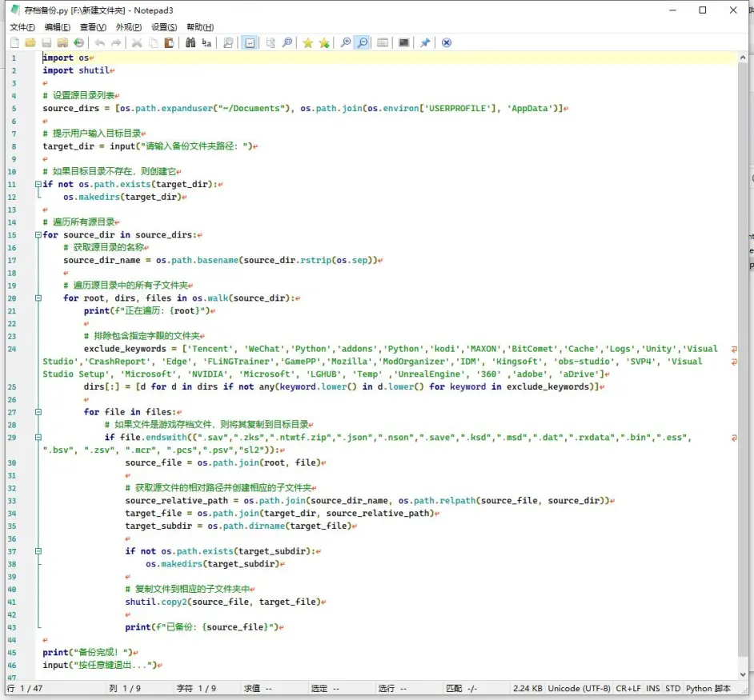Click the undo arrow icon
Image resolution: width=754 pixels, height=700 pixels.
click(x=99, y=42)
